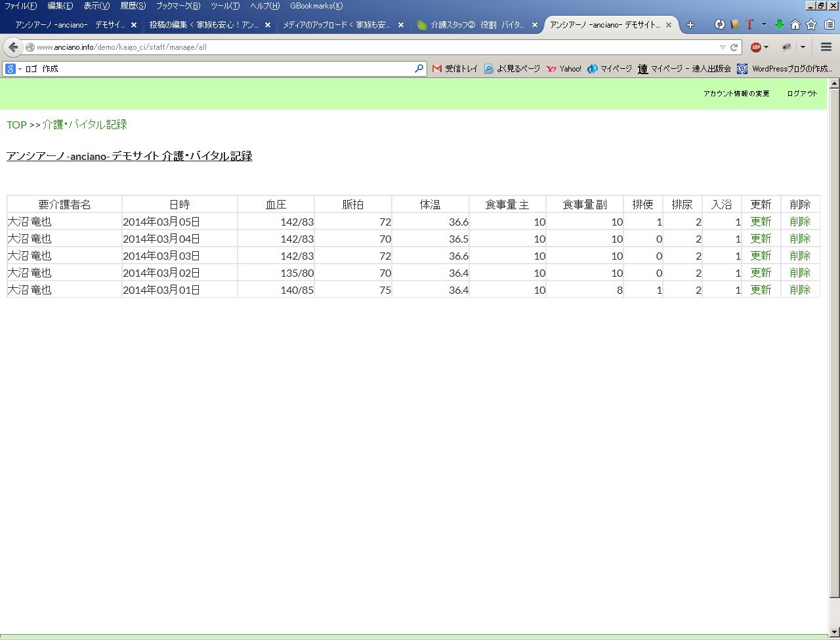Open the Adblock Plus icon

[x=756, y=47]
